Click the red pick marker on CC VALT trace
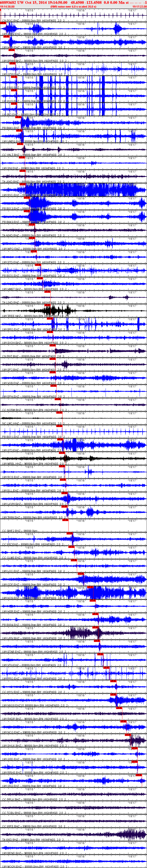 tap(22, 157)
